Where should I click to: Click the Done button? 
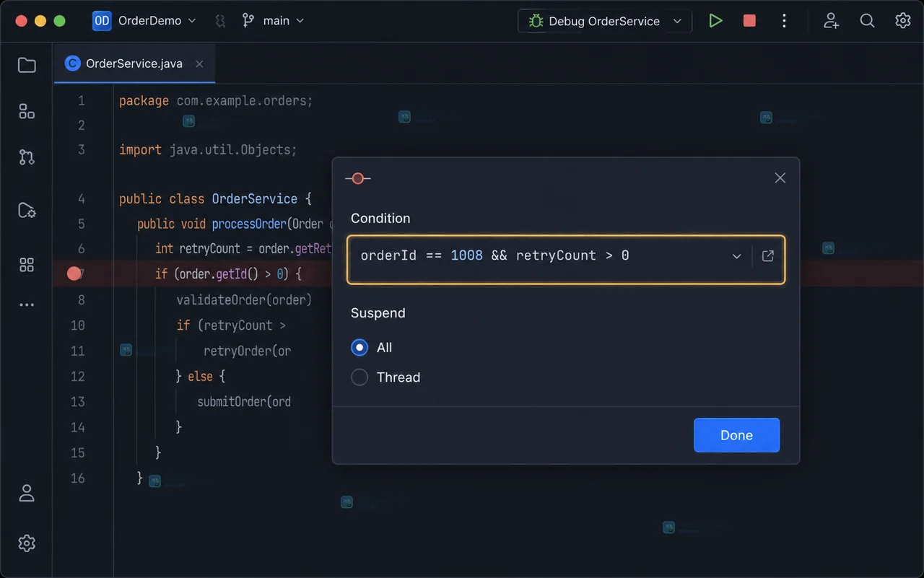point(736,435)
